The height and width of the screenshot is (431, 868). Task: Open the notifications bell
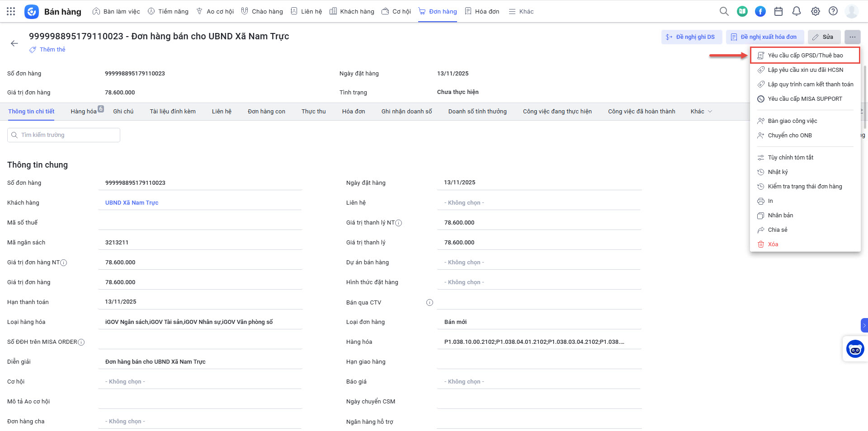pos(797,11)
